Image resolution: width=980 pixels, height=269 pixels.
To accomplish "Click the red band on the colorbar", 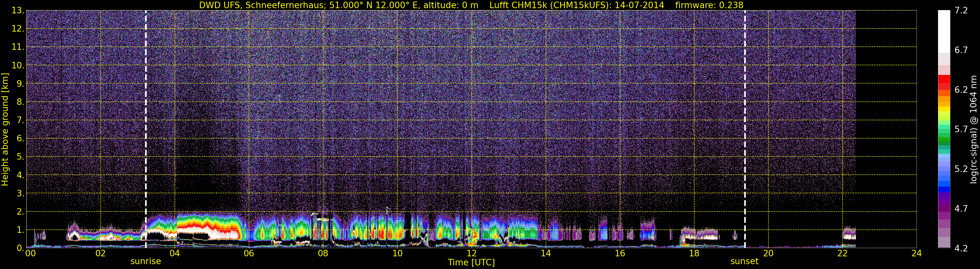I will tap(944, 82).
